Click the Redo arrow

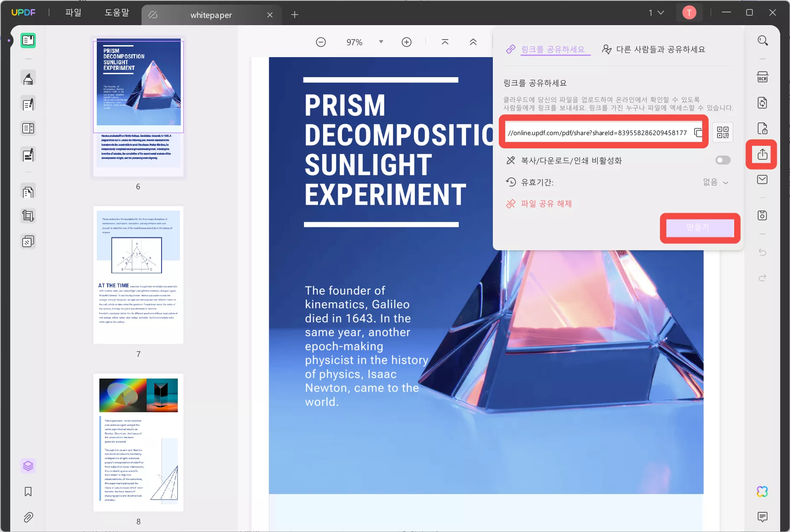(x=762, y=278)
